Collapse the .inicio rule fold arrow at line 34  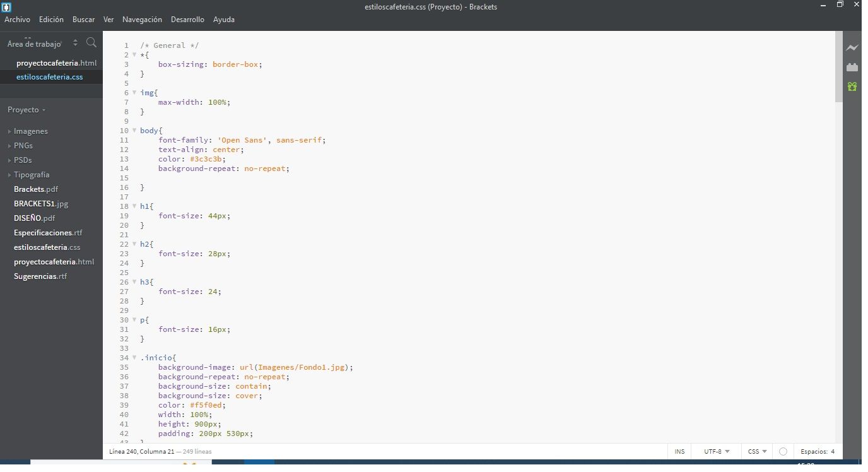134,357
